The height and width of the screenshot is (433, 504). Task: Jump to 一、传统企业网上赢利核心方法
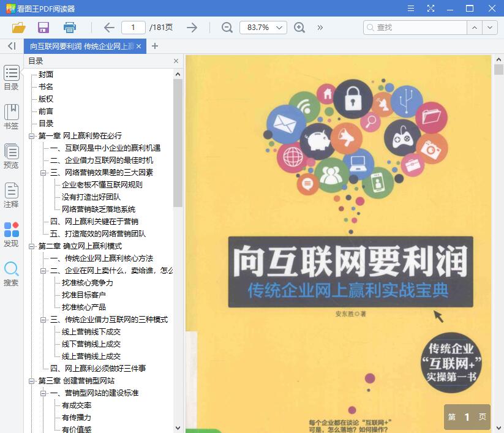click(x=102, y=258)
